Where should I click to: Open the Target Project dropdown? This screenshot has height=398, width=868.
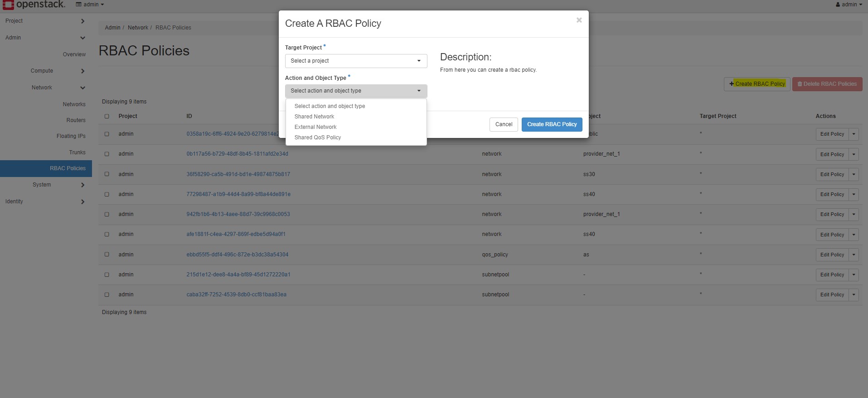tap(356, 61)
